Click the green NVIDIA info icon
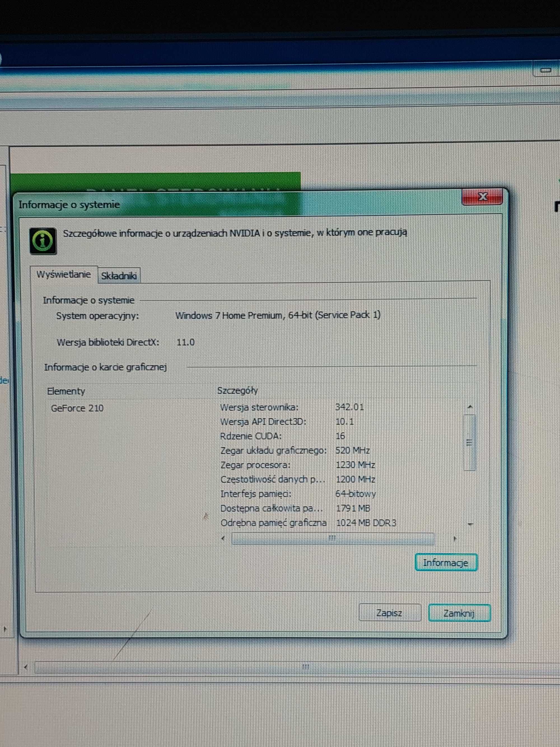The height and width of the screenshot is (747, 560). coord(43,241)
